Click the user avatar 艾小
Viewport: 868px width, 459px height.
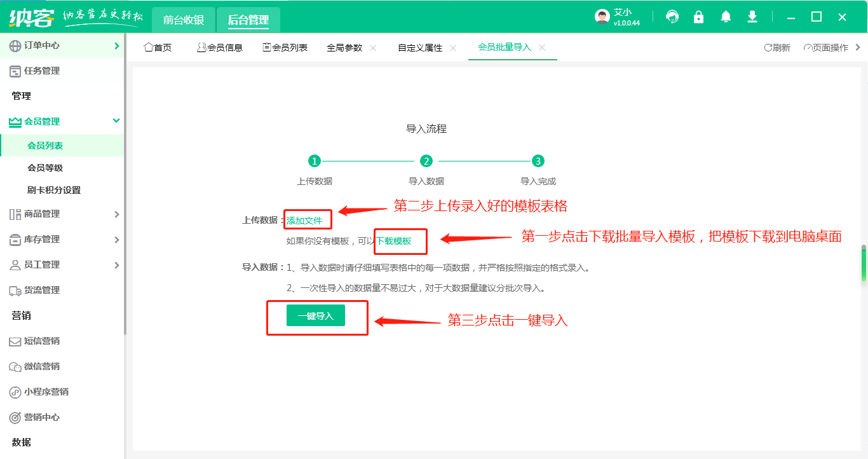pos(602,17)
